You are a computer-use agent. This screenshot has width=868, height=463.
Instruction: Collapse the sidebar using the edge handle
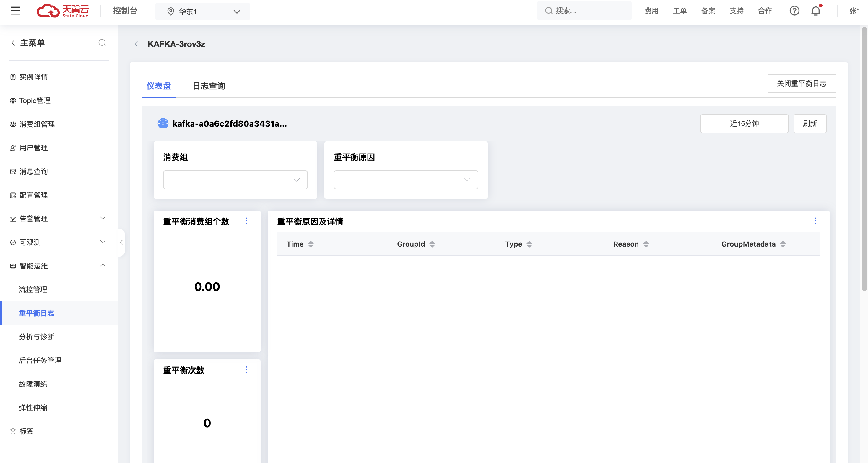pyautogui.click(x=121, y=242)
